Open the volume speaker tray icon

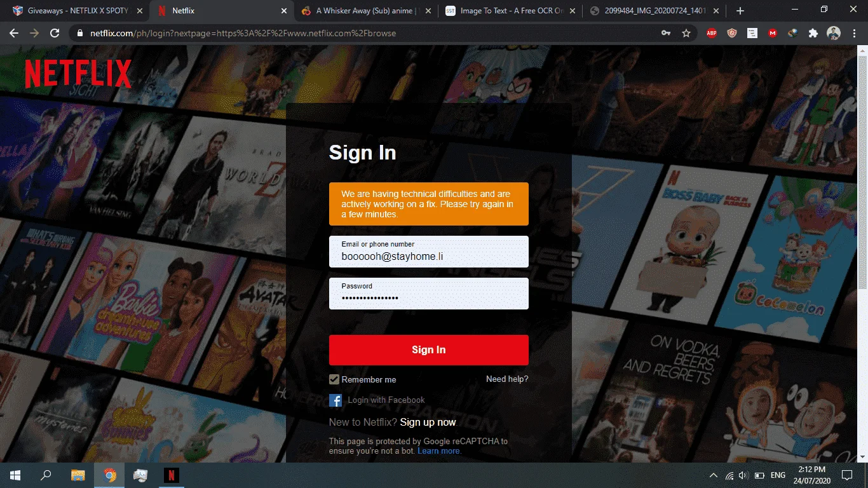[744, 475]
